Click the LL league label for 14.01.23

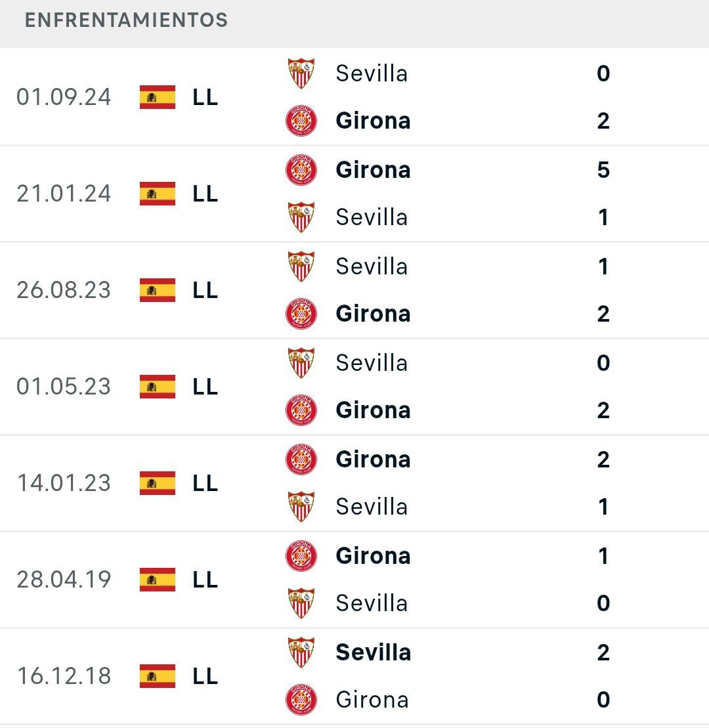(205, 483)
